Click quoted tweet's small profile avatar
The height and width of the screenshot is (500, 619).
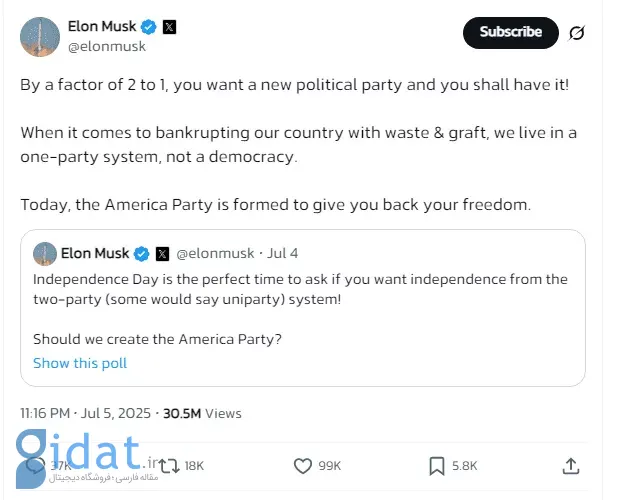pyautogui.click(x=45, y=253)
